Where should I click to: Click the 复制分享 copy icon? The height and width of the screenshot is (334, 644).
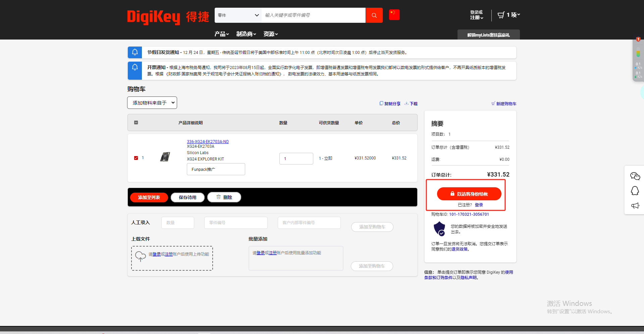tap(381, 104)
